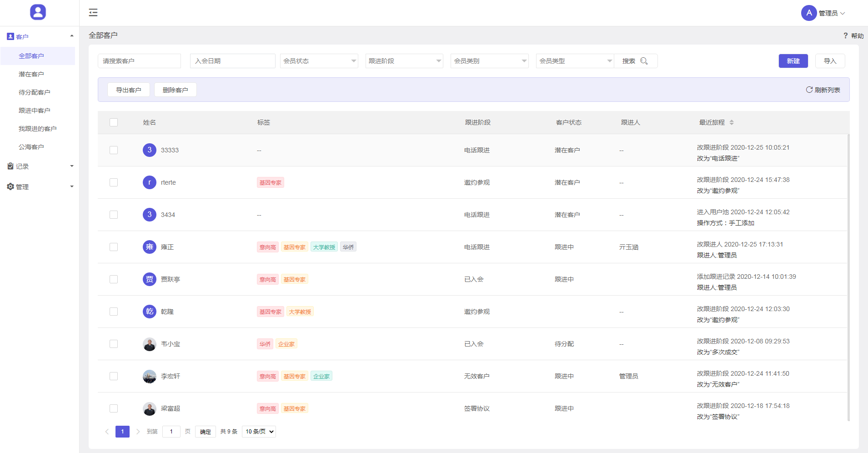Select the checkbox for 李宏轩 row
Viewport: 868px width, 453px height.
[x=114, y=376]
